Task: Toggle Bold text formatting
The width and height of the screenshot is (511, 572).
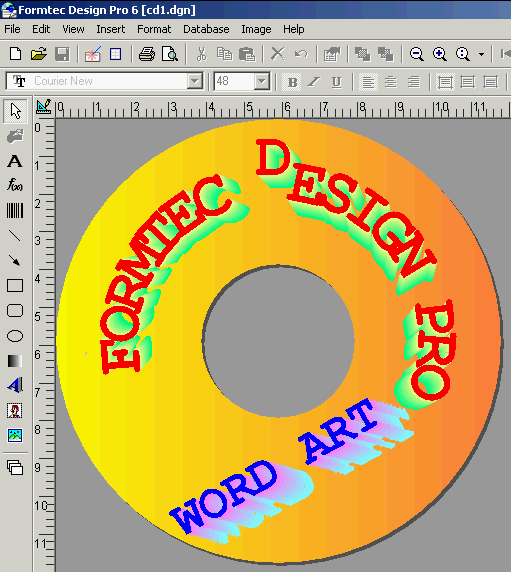Action: 292,82
